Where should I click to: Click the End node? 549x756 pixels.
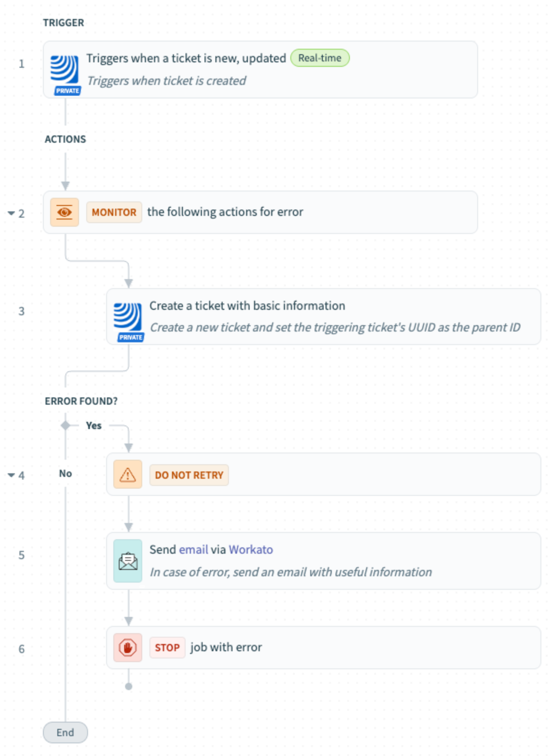click(65, 732)
